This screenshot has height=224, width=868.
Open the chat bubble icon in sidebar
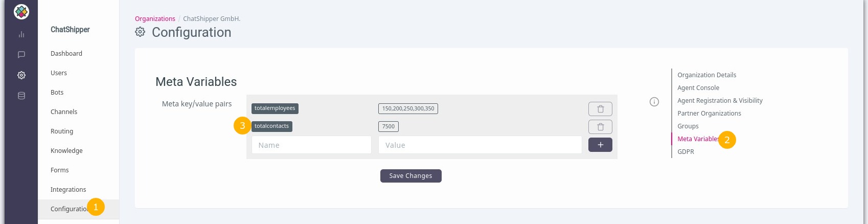(21, 55)
